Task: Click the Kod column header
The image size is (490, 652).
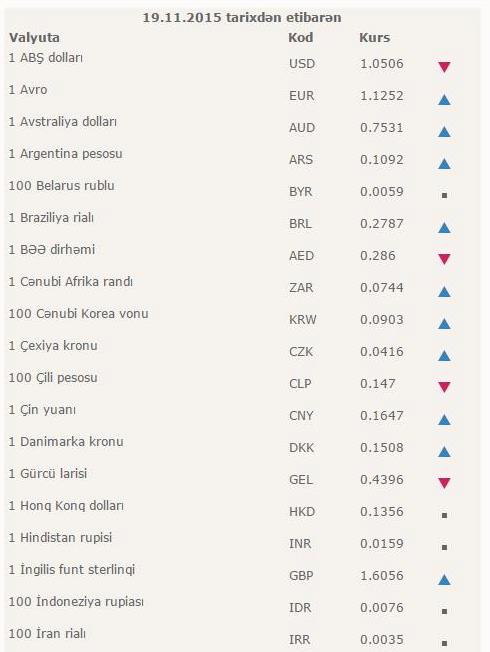Action: 300,37
